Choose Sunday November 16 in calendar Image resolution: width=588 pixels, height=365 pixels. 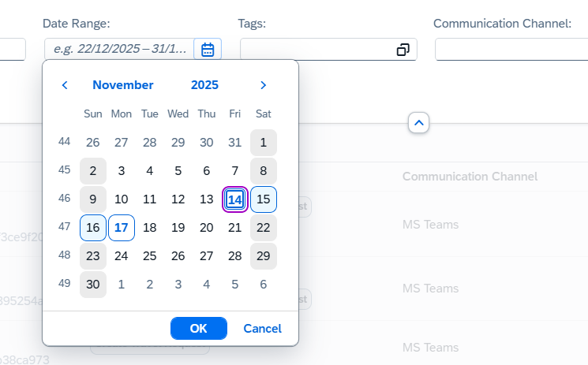[x=93, y=228]
